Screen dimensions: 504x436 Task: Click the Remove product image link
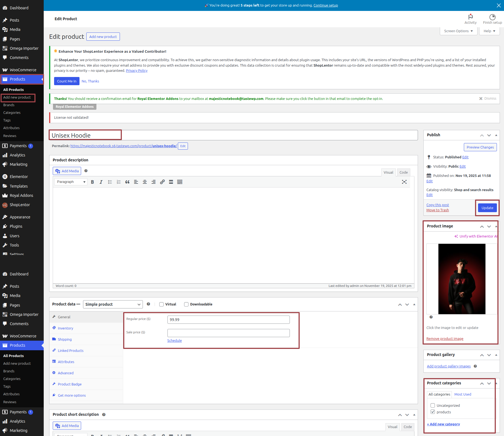coord(445,339)
